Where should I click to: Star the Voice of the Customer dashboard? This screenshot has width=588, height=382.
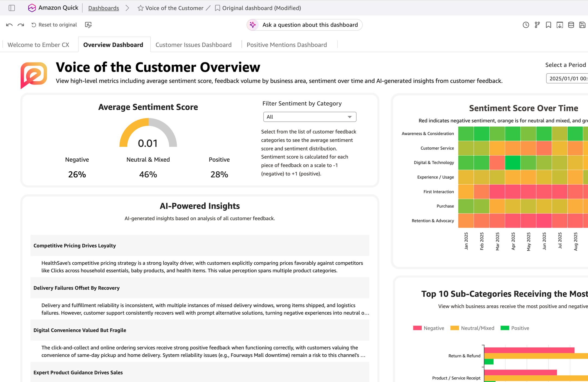coord(140,8)
